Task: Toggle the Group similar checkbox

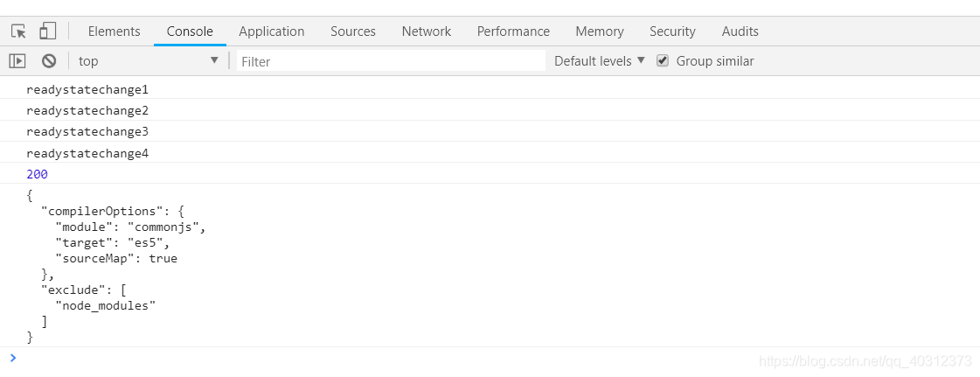Action: tap(663, 60)
